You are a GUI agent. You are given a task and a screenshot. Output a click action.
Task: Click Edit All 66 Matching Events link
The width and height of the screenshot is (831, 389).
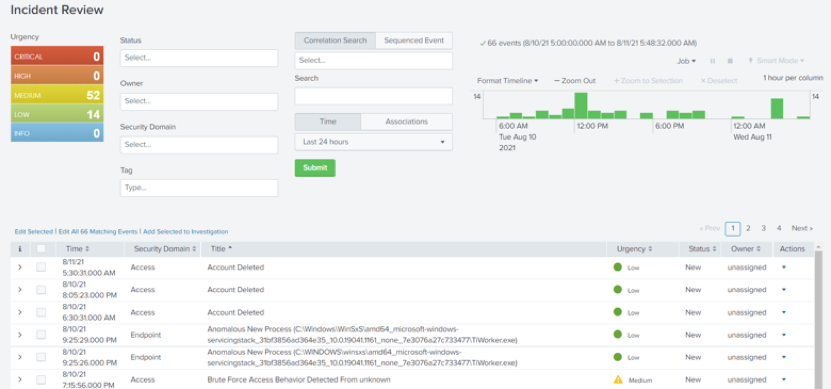tap(98, 232)
